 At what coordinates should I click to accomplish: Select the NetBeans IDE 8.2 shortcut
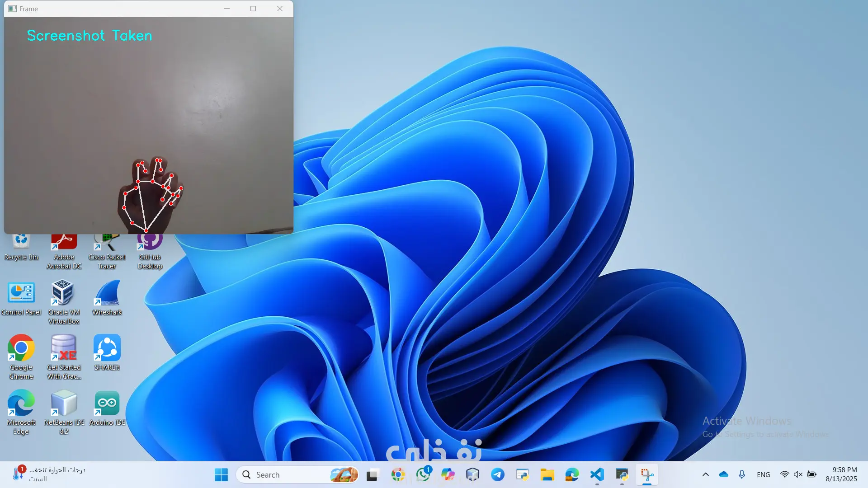point(64,412)
